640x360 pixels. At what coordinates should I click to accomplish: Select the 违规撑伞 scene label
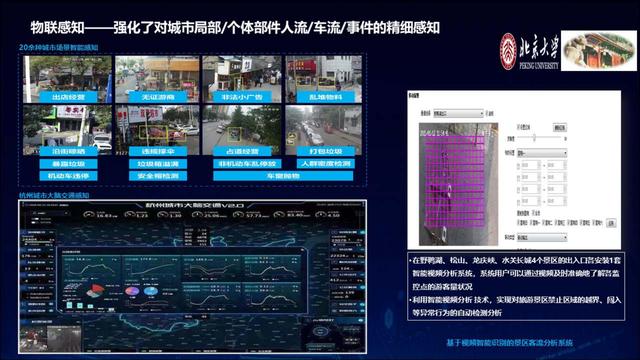coord(158,151)
